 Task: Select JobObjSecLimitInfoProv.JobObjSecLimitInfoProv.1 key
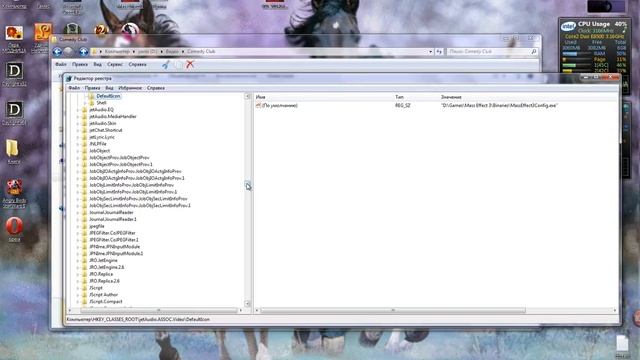pos(140,205)
